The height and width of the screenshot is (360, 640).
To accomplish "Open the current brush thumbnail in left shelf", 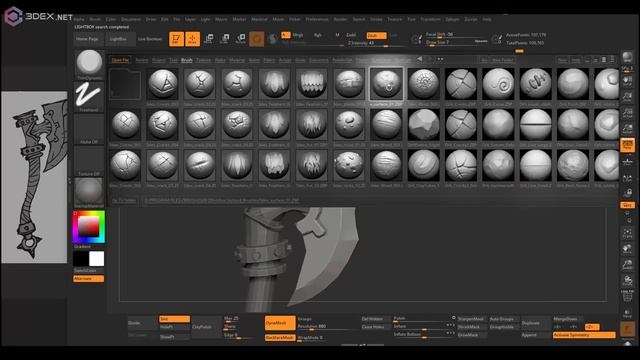I will click(x=89, y=64).
